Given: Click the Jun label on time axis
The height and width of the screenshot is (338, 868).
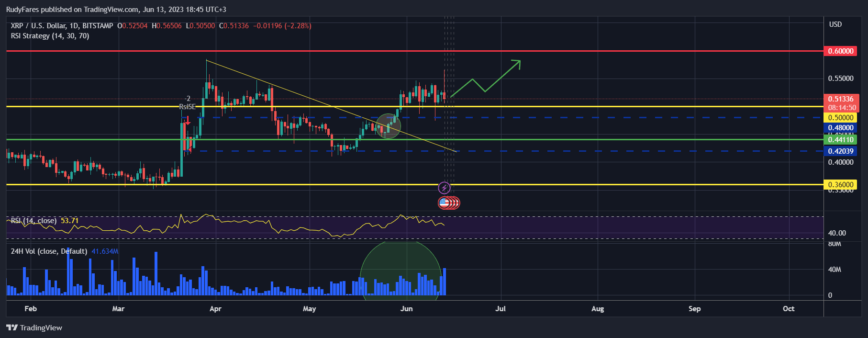Looking at the screenshot, I should [406, 309].
